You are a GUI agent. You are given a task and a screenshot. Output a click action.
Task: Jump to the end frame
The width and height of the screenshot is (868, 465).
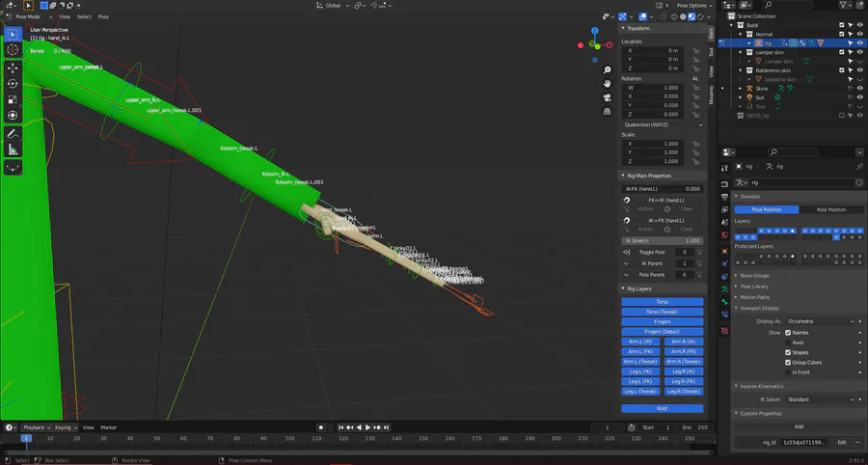pos(387,427)
